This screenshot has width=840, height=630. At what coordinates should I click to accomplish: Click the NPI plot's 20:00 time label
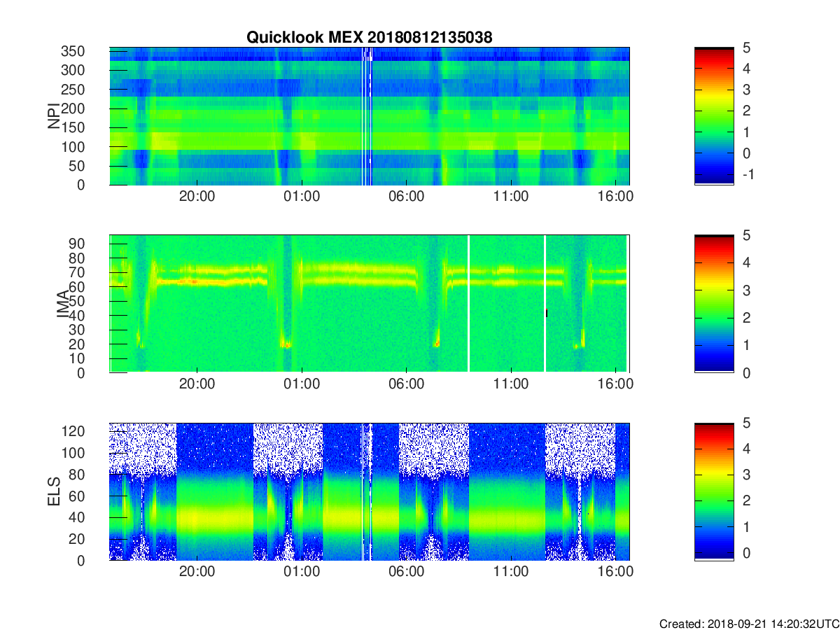[197, 197]
